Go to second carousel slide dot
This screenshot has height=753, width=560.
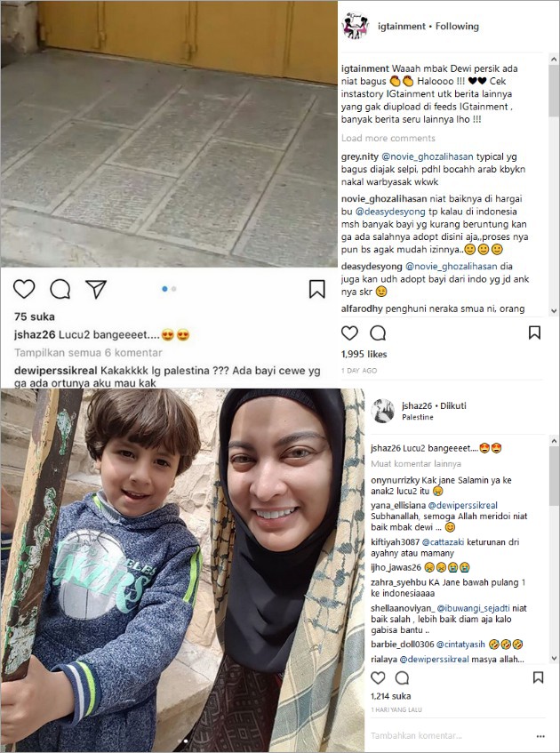174,289
